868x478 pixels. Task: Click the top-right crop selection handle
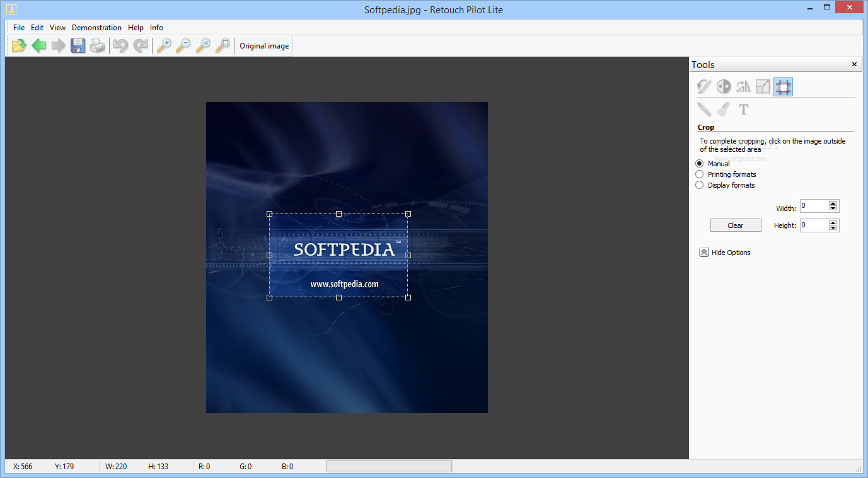click(x=408, y=213)
